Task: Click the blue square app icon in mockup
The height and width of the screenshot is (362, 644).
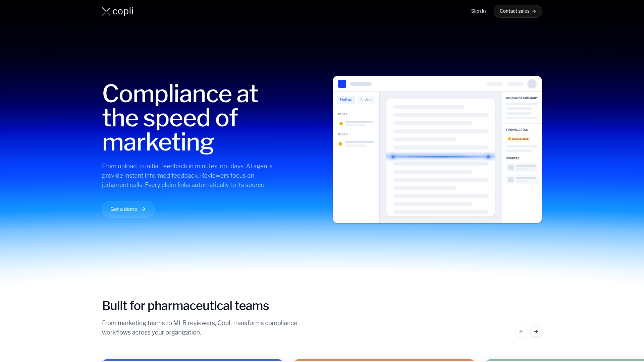Action: point(342,84)
